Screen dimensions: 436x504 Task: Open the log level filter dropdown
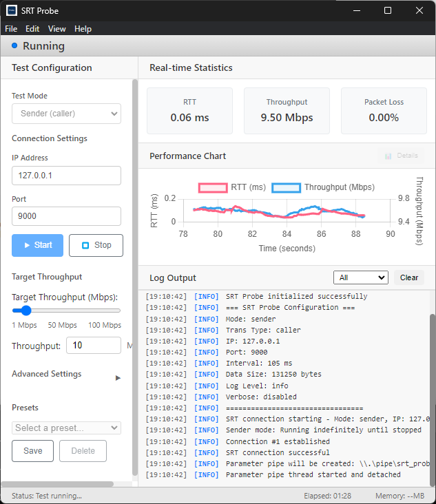361,277
